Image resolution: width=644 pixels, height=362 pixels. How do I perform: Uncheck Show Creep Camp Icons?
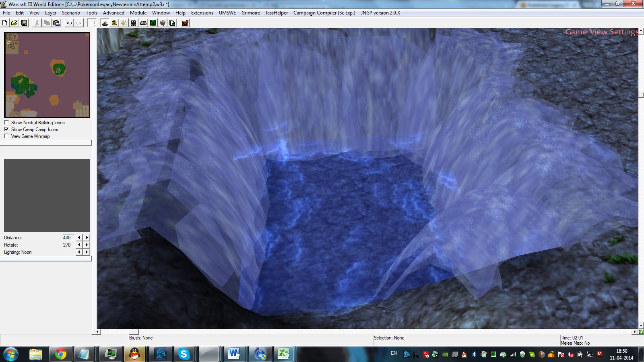click(x=6, y=130)
